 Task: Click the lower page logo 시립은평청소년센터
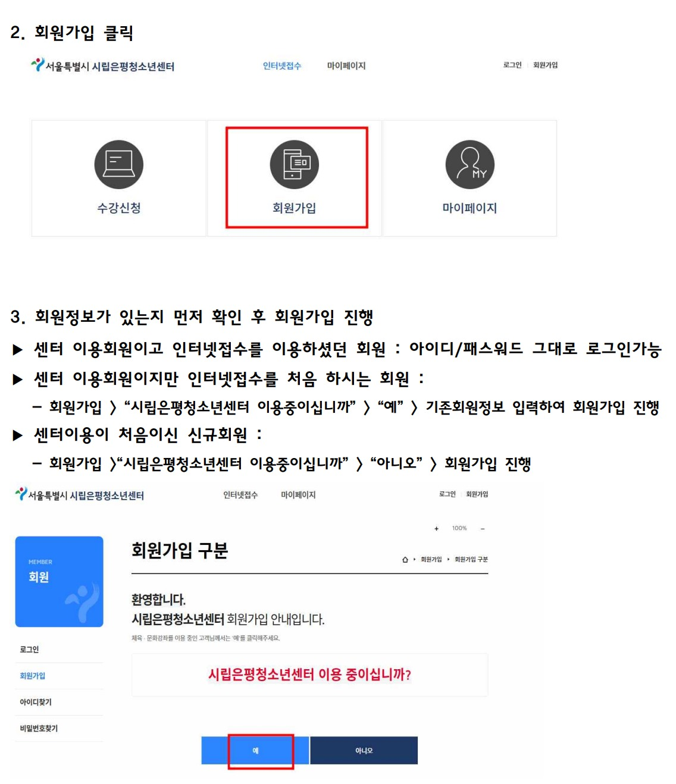pos(80,495)
